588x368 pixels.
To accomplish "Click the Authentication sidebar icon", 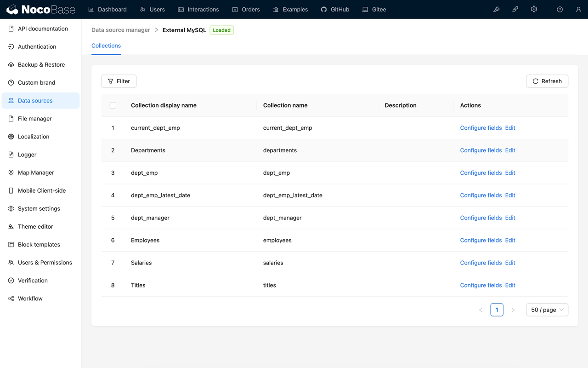I will click(11, 46).
